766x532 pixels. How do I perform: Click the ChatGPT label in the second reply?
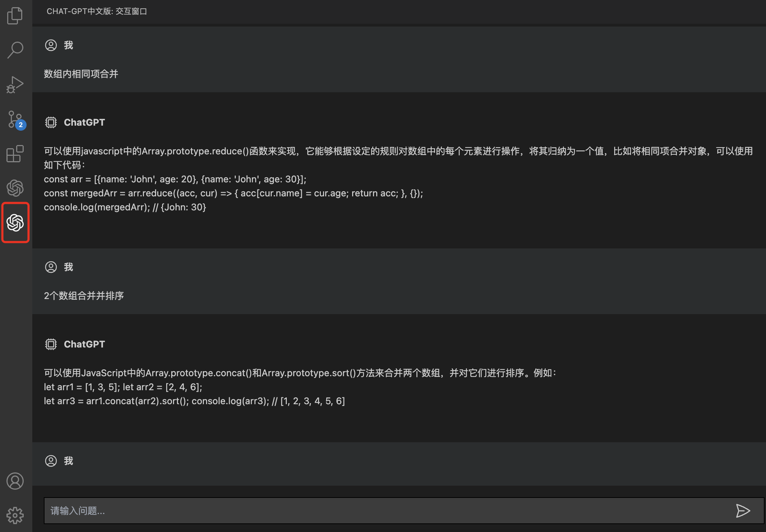point(84,344)
